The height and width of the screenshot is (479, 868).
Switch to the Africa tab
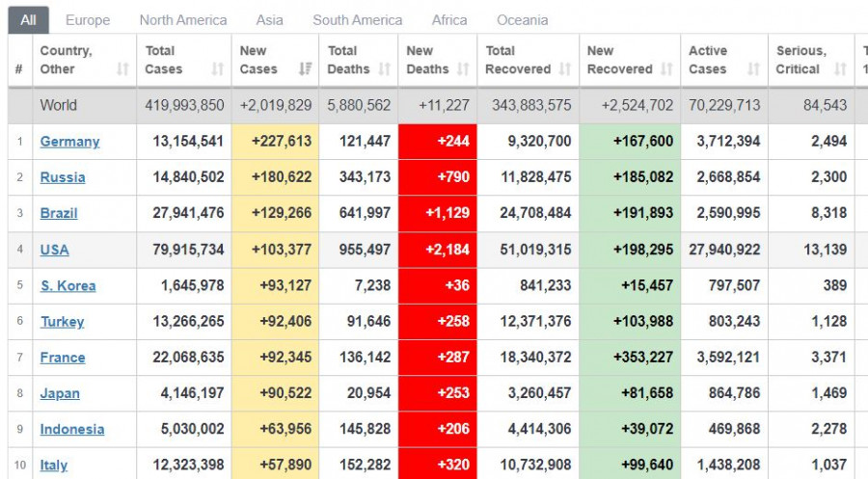[449, 20]
